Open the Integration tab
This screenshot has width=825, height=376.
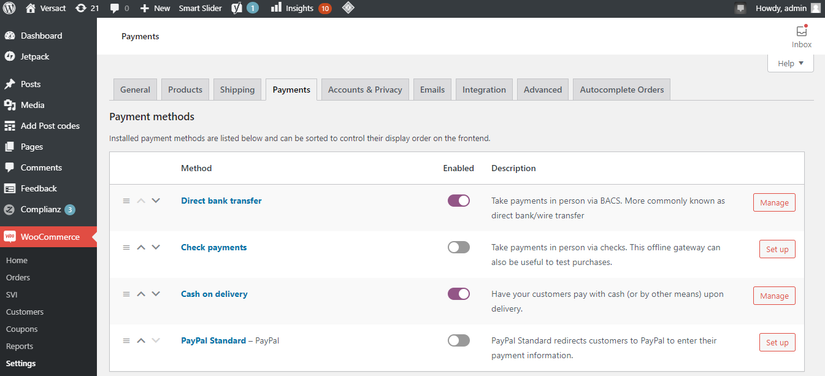point(484,90)
